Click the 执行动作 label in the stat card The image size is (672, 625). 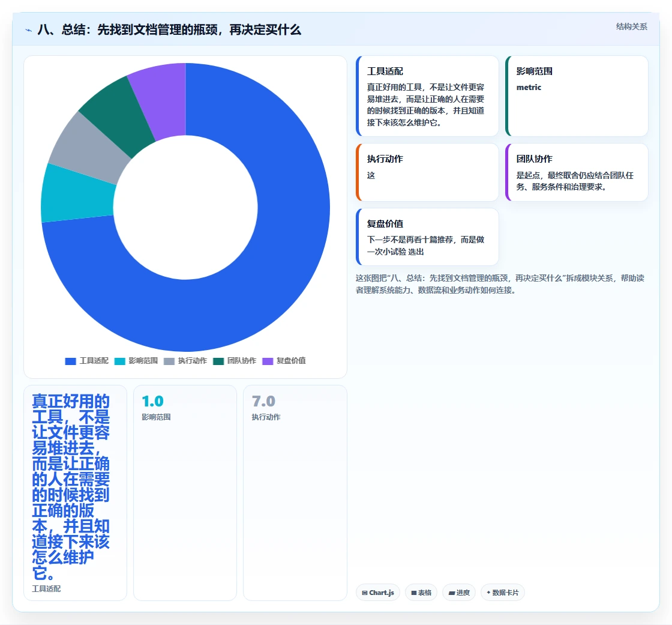266,417
